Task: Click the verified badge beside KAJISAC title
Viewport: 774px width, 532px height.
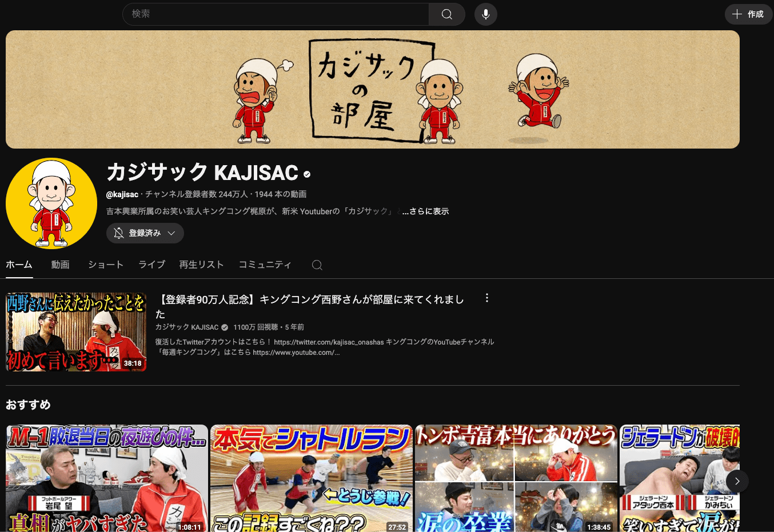Action: click(307, 174)
